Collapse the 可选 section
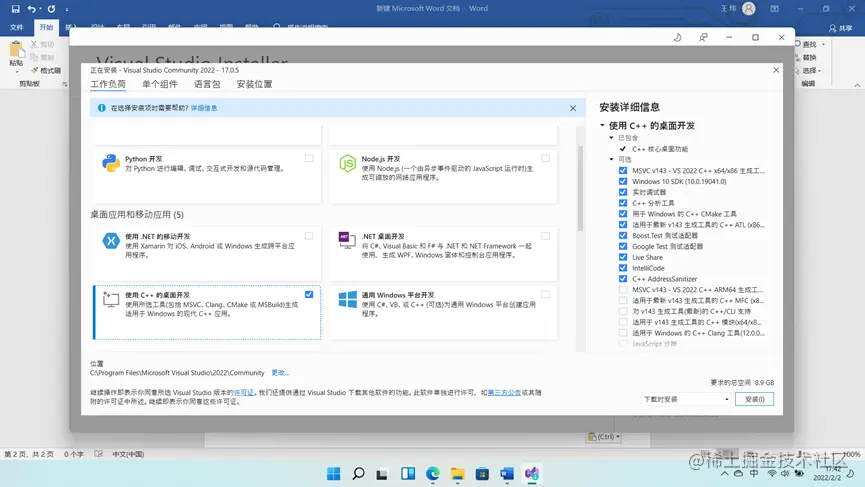This screenshot has width=865, height=487. coord(611,159)
